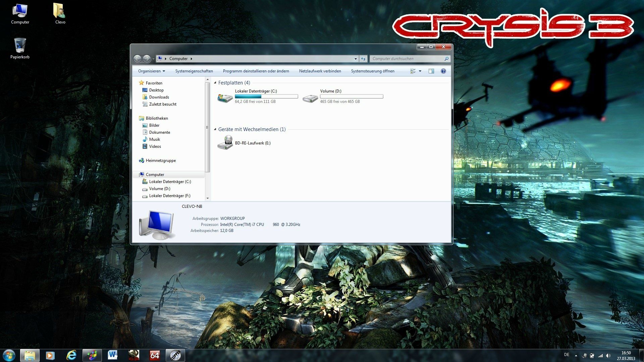This screenshot has height=362, width=644.
Task: Select Volume (D:) drive icon
Action: coord(310,98)
